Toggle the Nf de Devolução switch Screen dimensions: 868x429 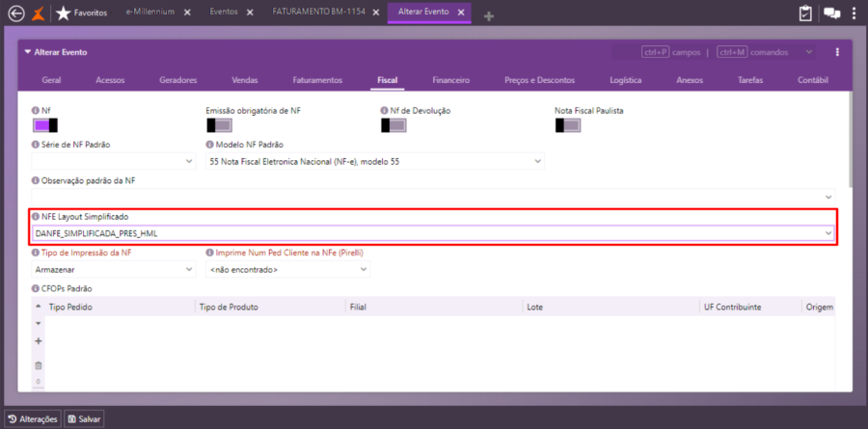[393, 125]
